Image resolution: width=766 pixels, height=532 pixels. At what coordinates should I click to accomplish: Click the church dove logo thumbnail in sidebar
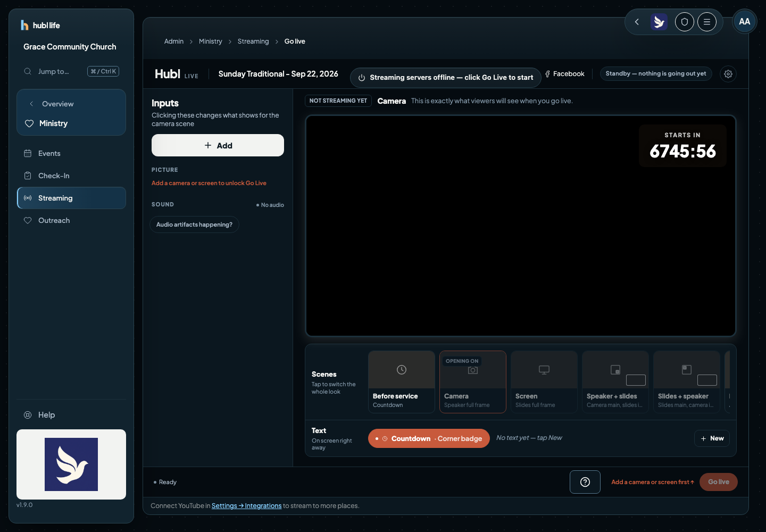[x=71, y=464]
